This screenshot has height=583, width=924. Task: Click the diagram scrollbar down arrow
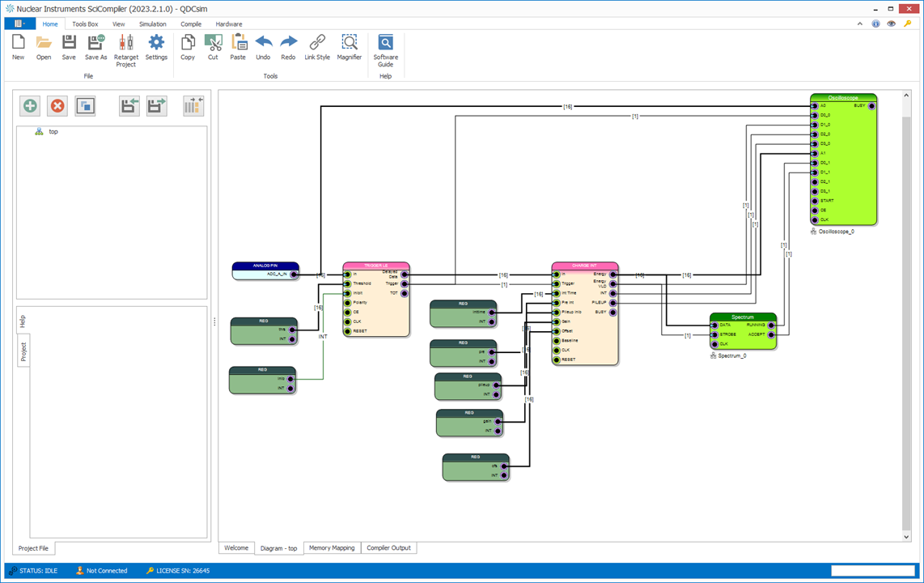(x=906, y=536)
